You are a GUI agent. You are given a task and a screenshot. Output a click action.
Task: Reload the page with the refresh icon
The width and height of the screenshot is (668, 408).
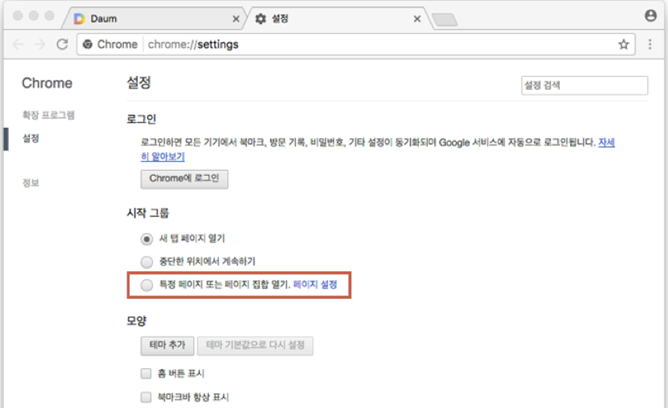[62, 44]
